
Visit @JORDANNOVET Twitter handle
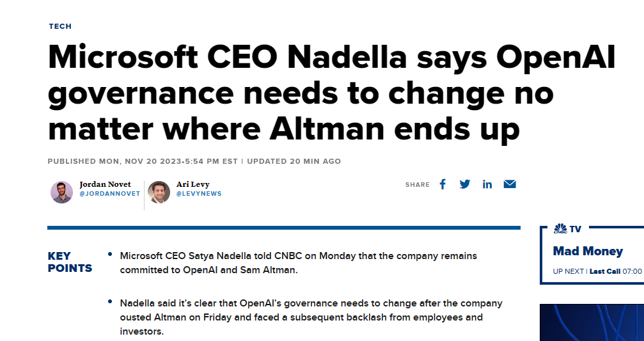click(x=109, y=193)
